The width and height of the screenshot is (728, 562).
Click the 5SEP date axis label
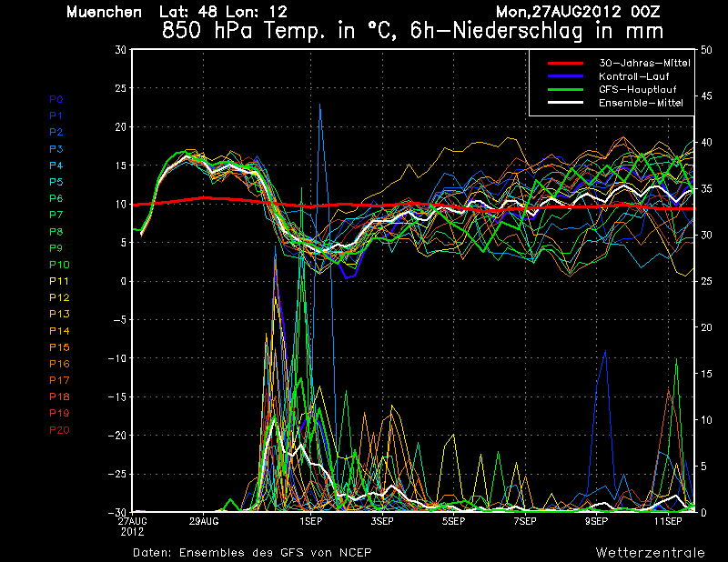click(x=453, y=522)
